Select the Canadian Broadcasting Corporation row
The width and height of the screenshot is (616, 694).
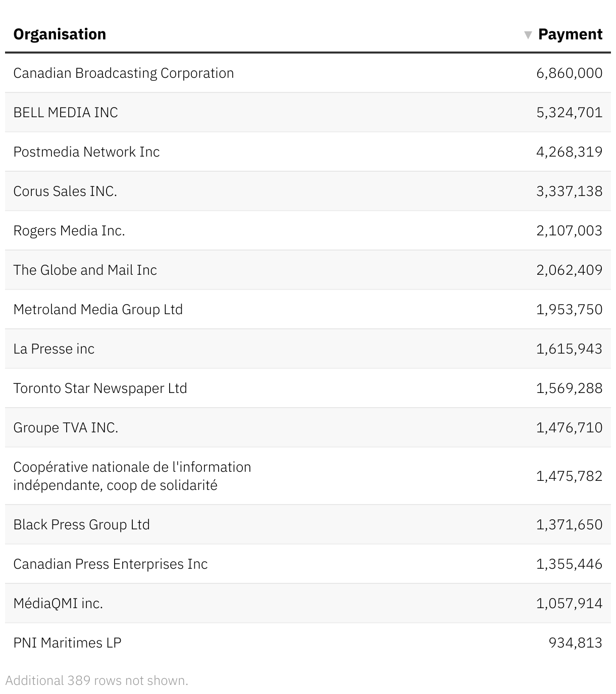[x=123, y=73]
